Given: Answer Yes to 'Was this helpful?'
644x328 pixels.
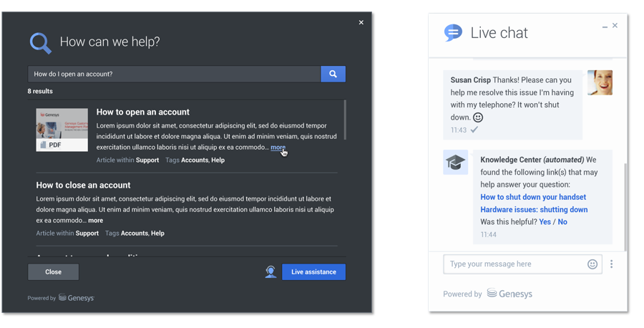Looking at the screenshot, I should tap(545, 222).
